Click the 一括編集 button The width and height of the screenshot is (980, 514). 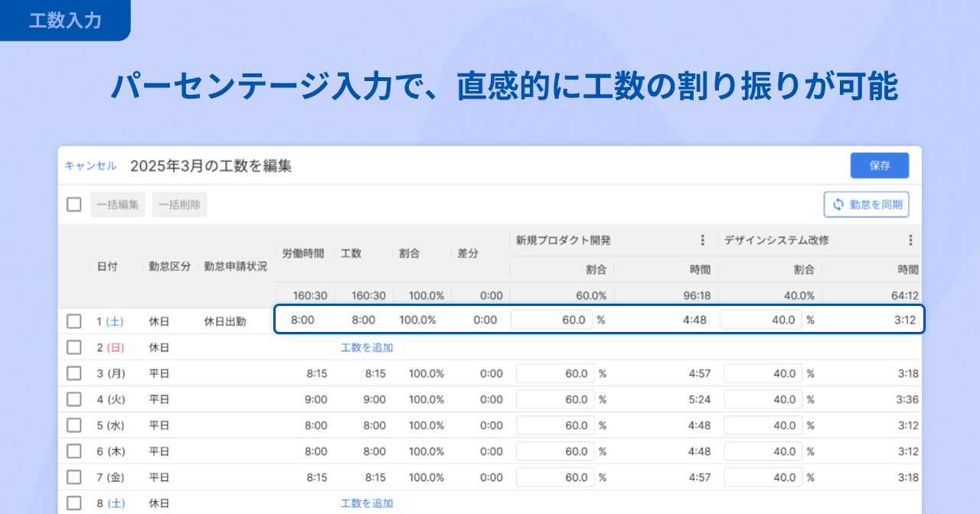click(118, 204)
